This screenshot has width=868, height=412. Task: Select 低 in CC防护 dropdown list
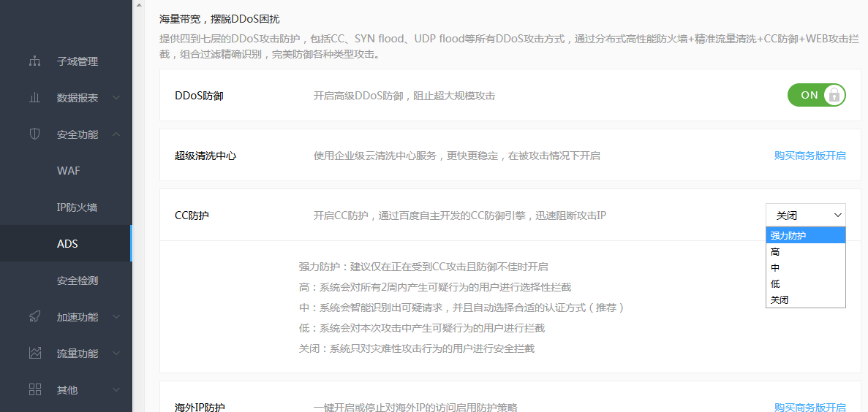805,283
